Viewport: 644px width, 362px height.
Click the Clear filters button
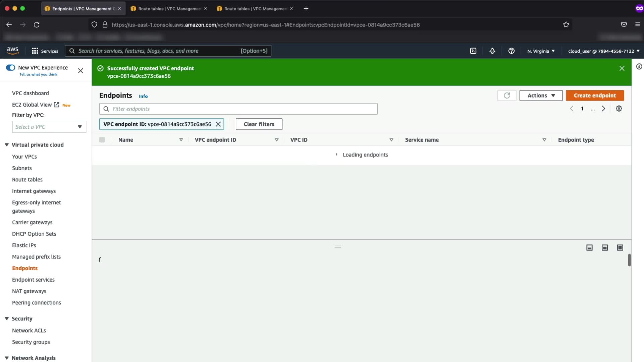point(259,124)
